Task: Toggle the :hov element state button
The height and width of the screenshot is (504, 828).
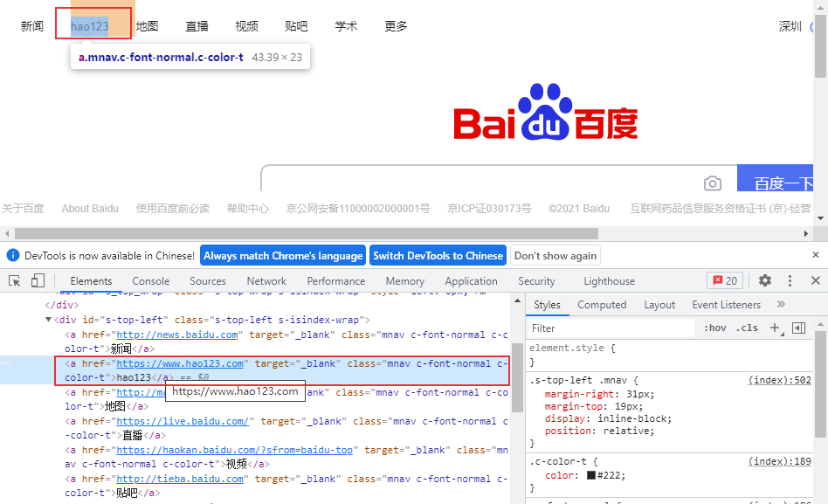Action: pos(715,328)
